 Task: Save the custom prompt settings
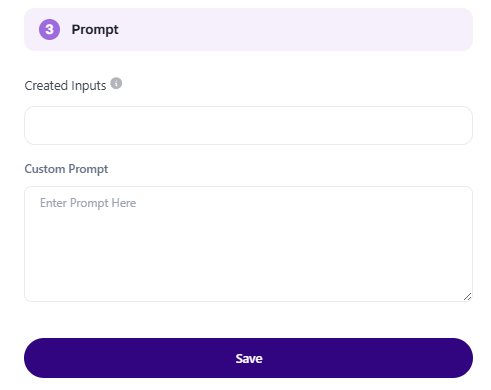tap(248, 358)
